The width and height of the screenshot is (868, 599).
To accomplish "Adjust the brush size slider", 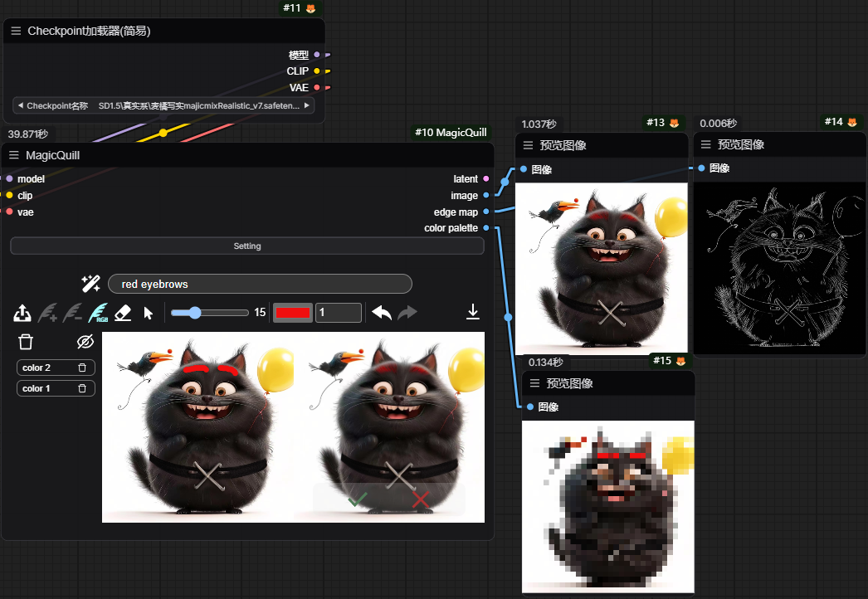I will [209, 313].
